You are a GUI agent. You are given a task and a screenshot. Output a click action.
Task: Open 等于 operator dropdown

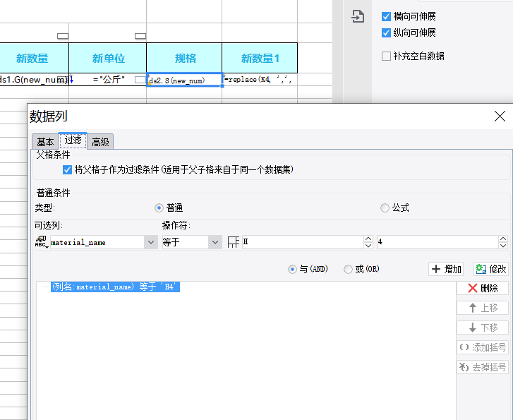215,242
